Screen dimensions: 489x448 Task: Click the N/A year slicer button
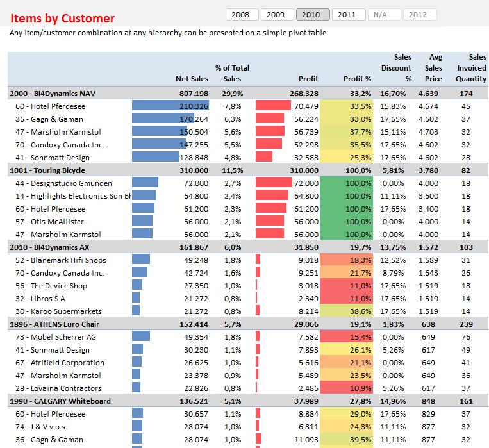click(385, 15)
